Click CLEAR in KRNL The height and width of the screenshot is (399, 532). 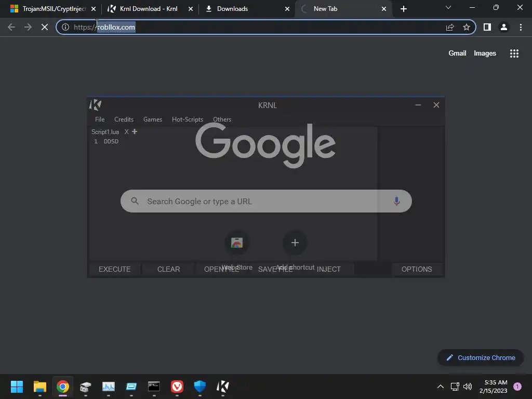tap(169, 269)
